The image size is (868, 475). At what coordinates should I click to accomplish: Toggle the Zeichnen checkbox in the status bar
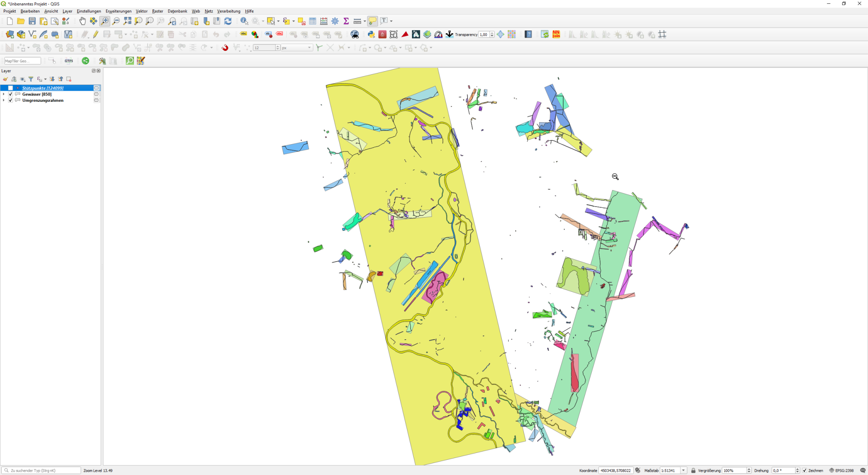point(804,470)
